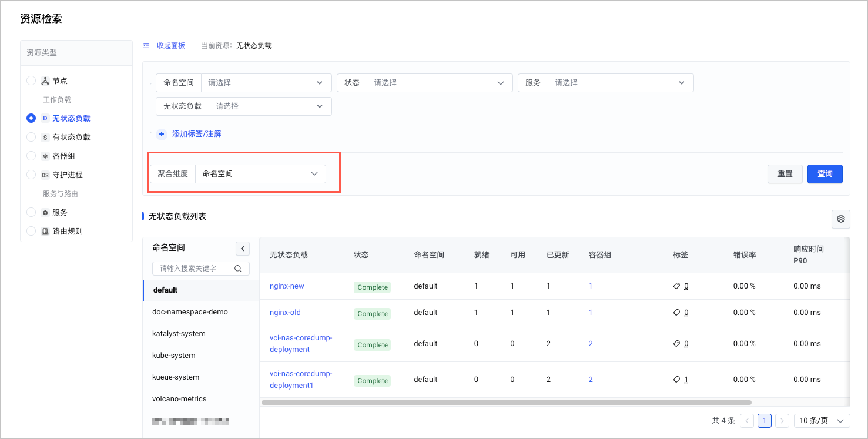Select the 无状态负载 radio button

31,118
